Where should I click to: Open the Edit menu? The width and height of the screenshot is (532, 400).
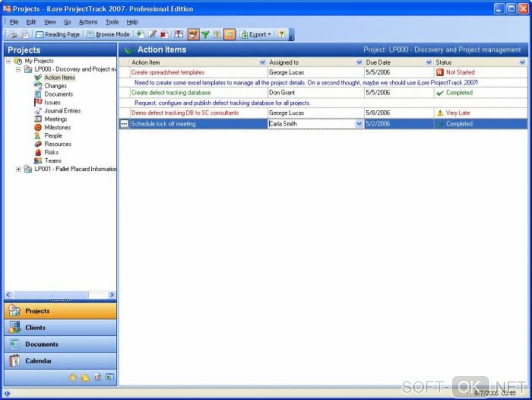[x=31, y=22]
